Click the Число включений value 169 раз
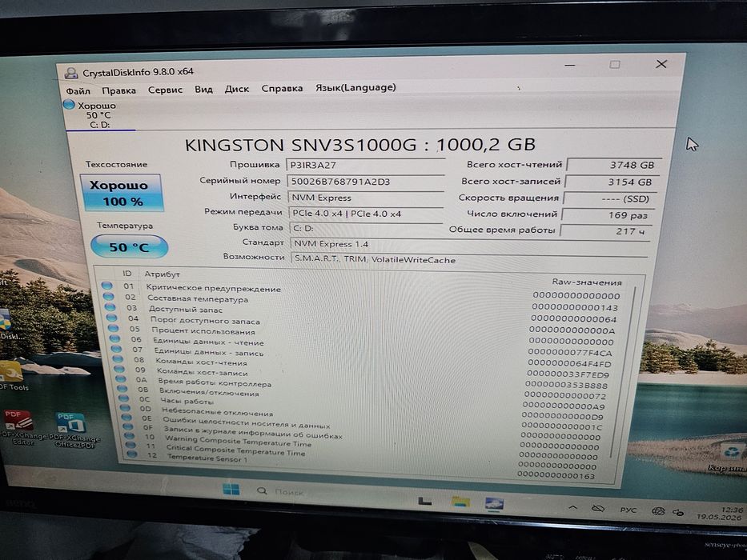This screenshot has width=747, height=560. (608, 215)
